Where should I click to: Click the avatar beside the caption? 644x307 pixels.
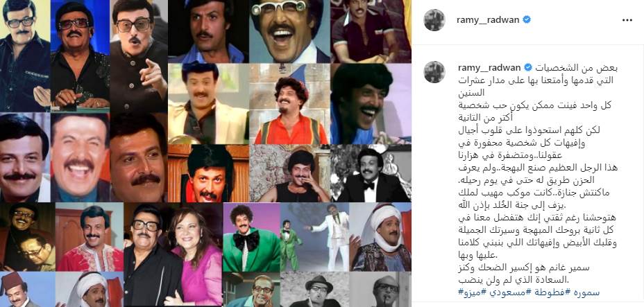pos(434,72)
